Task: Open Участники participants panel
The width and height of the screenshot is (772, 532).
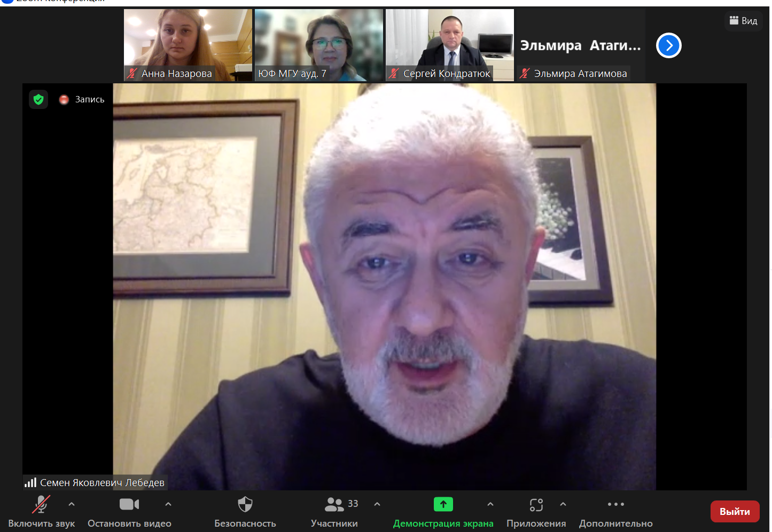Action: pyautogui.click(x=334, y=511)
